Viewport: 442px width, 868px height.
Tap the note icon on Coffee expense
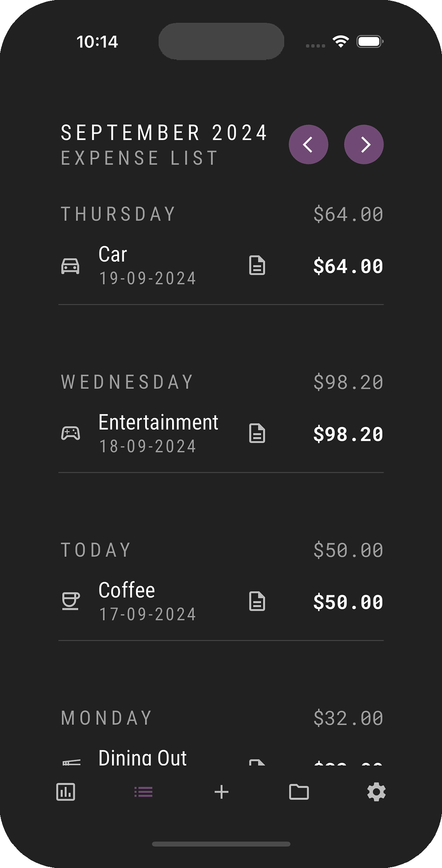257,601
